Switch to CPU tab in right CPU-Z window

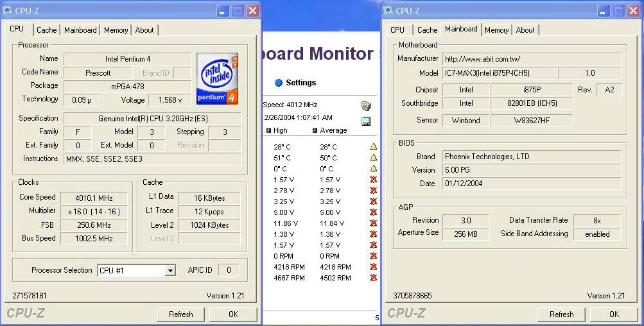click(397, 30)
